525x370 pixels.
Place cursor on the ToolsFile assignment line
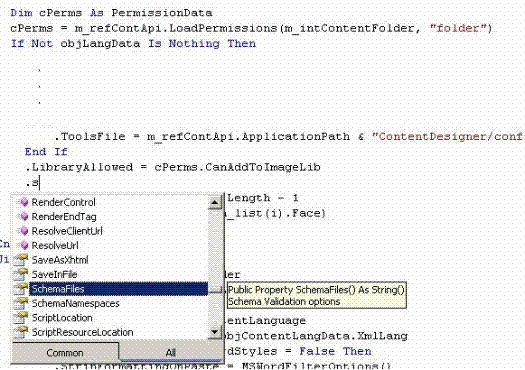(288, 137)
